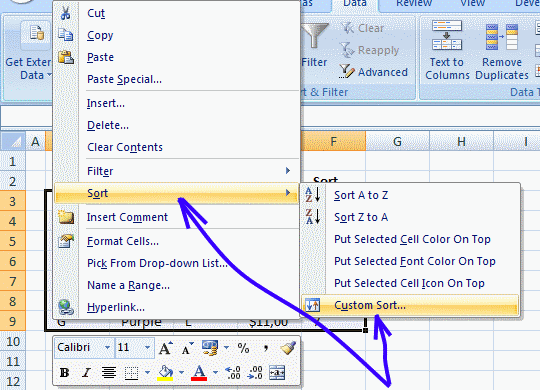Click the Center alignment icon
Image resolution: width=540 pixels, height=390 pixels.
point(109,372)
